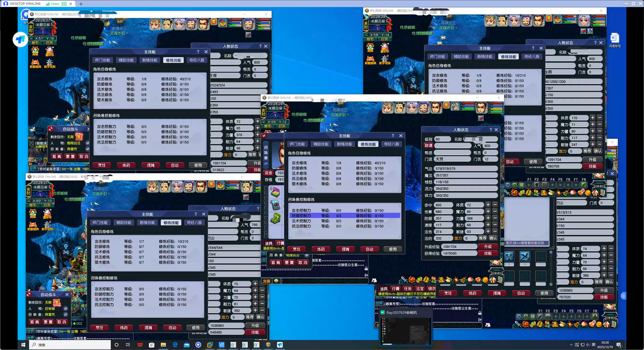The width and height of the screenshot is (644, 350).
Task: Click 暂离 in bottom-left auto-battle panel
Action: [34, 322]
